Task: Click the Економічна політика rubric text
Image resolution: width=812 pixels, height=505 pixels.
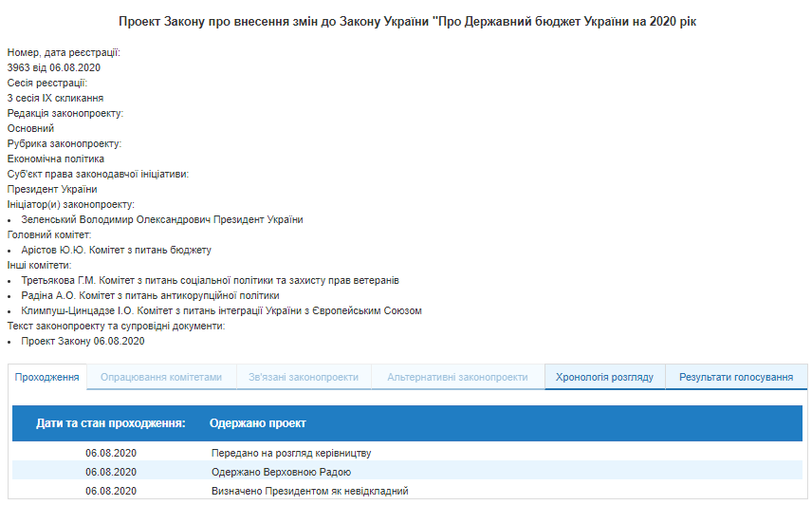Action: click(x=56, y=159)
